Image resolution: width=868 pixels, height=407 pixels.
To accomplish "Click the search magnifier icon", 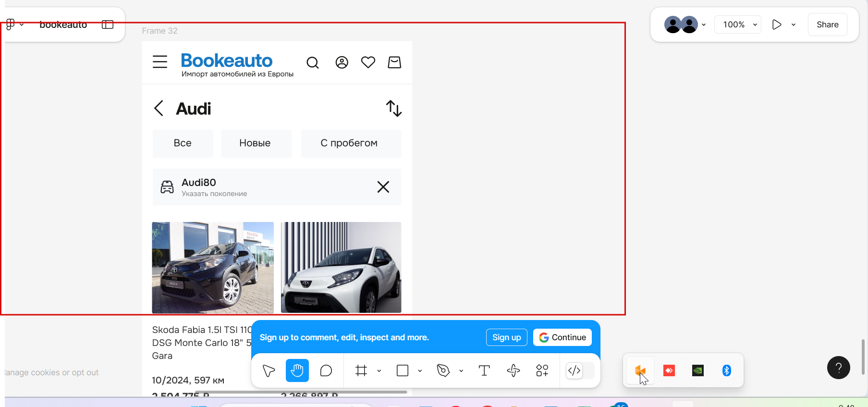I will click(313, 62).
